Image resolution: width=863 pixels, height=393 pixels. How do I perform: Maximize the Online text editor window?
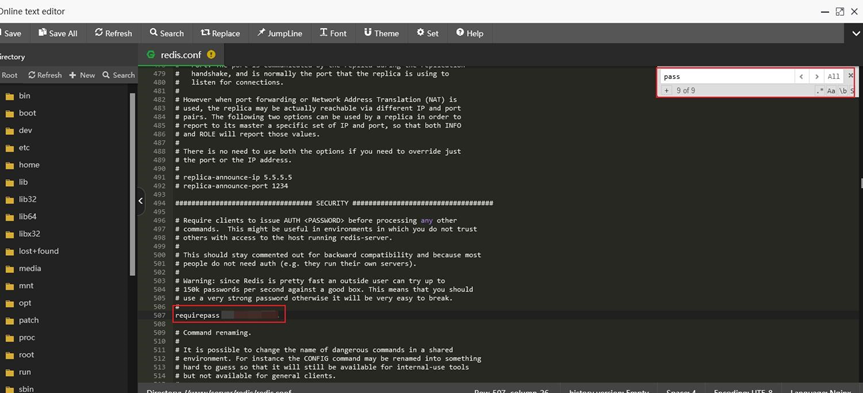pos(840,11)
